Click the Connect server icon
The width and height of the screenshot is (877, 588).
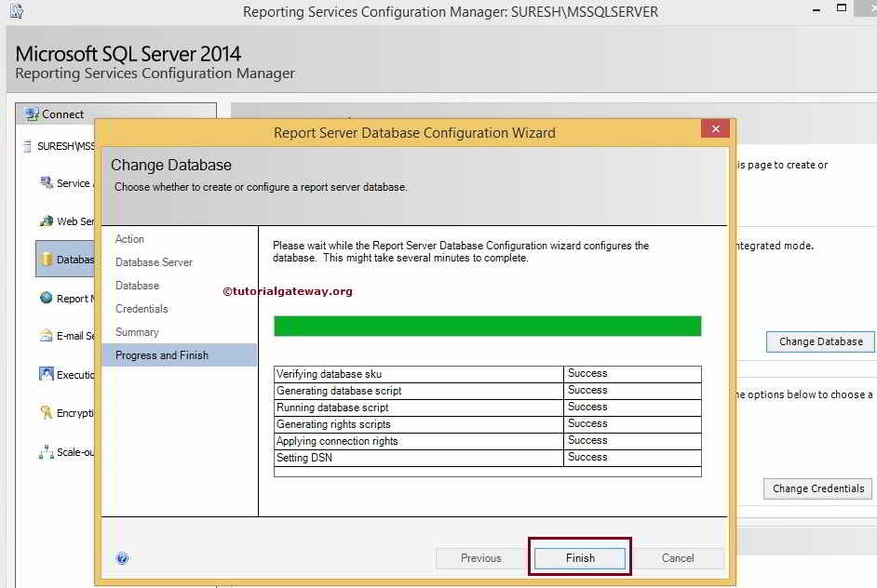pos(32,114)
